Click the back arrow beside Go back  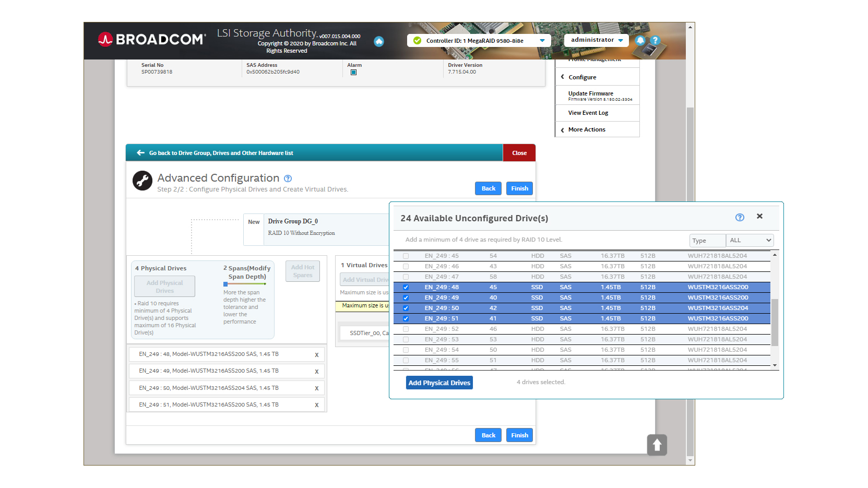click(140, 153)
